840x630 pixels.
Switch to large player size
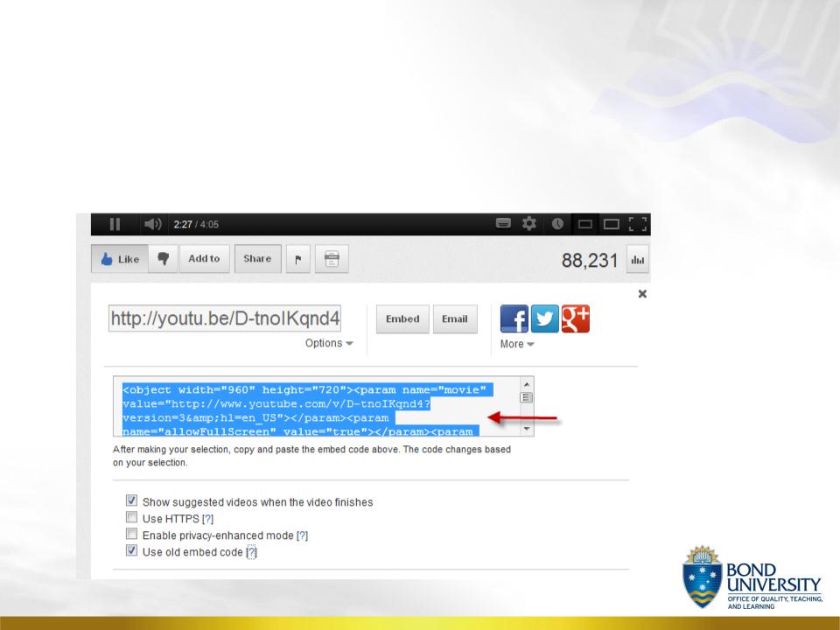612,224
